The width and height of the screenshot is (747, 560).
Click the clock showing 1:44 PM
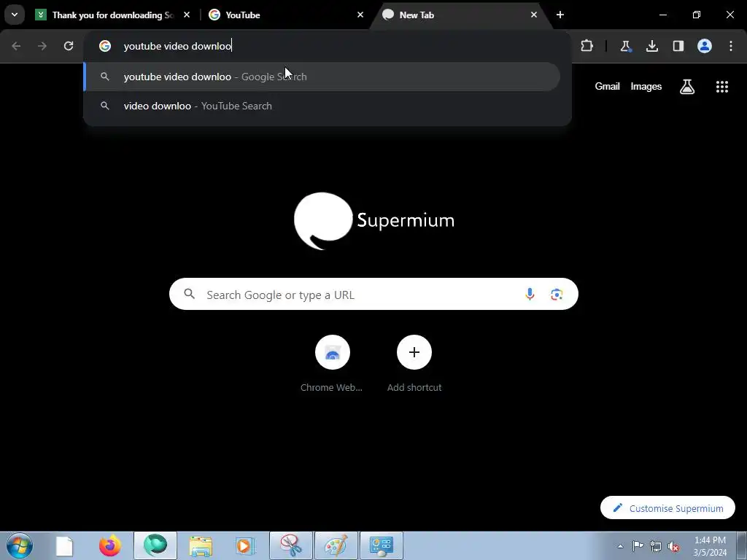710,546
